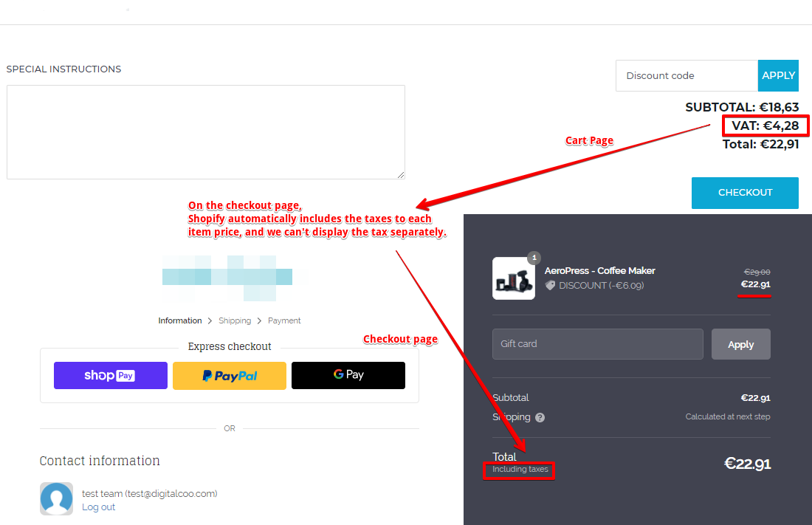Click the AeroPress product thumbnail
The image size is (812, 525).
tap(513, 278)
